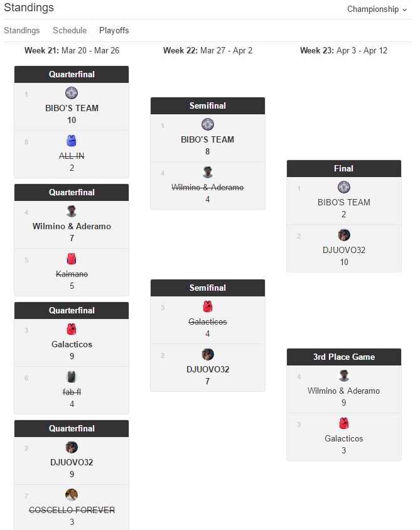Click fab fl green jersey icon

pyautogui.click(x=72, y=377)
